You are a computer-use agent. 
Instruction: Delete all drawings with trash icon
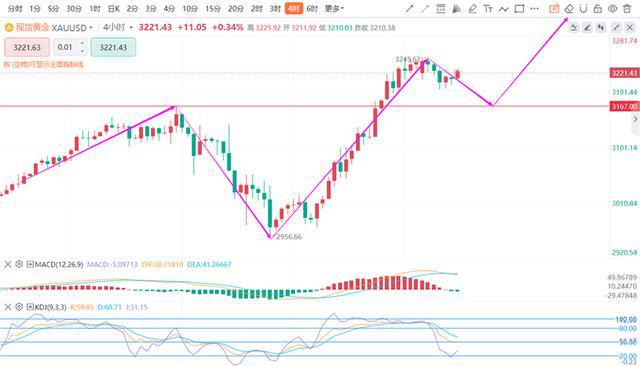(627, 9)
